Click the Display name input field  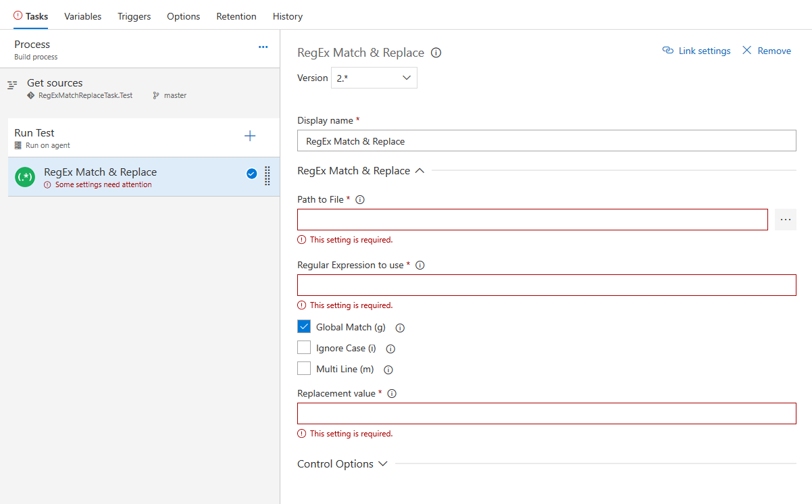tap(547, 141)
